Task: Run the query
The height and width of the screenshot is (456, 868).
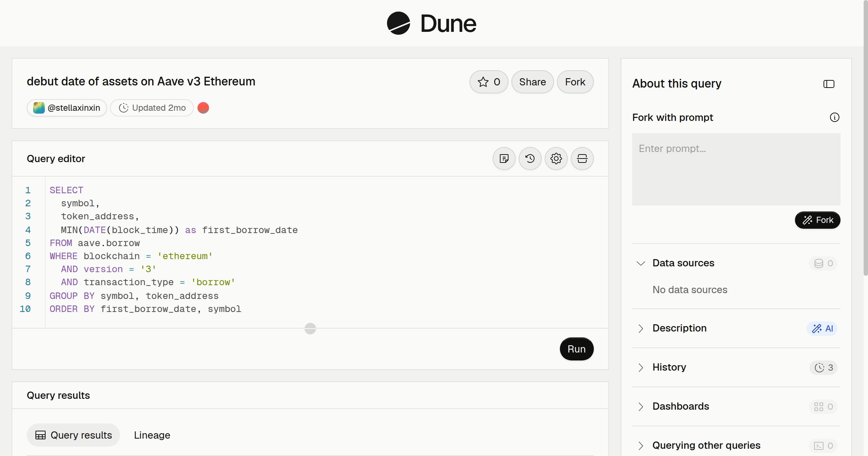Action: (x=576, y=349)
